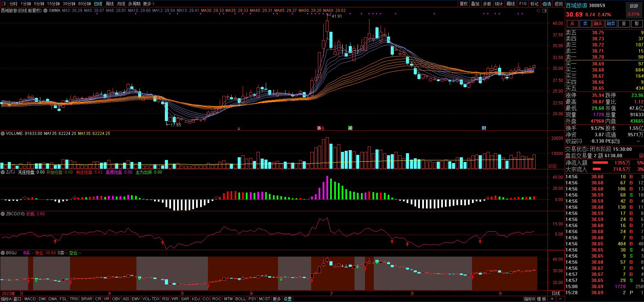Image resolution: width=644 pixels, height=302 pixels.
Task: Expand the 更多 timeframe menu at top
Action: coord(149,4)
